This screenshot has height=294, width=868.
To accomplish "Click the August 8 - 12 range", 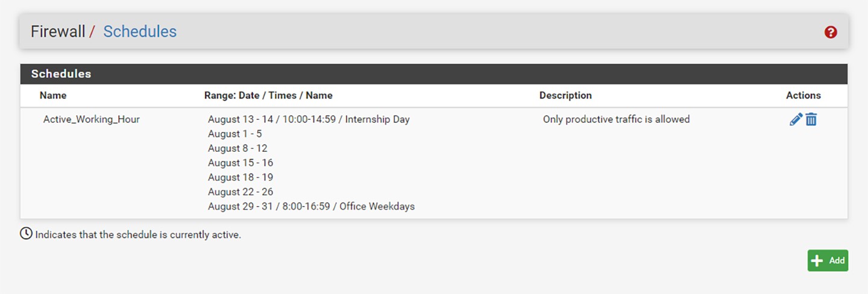I will pyautogui.click(x=237, y=148).
